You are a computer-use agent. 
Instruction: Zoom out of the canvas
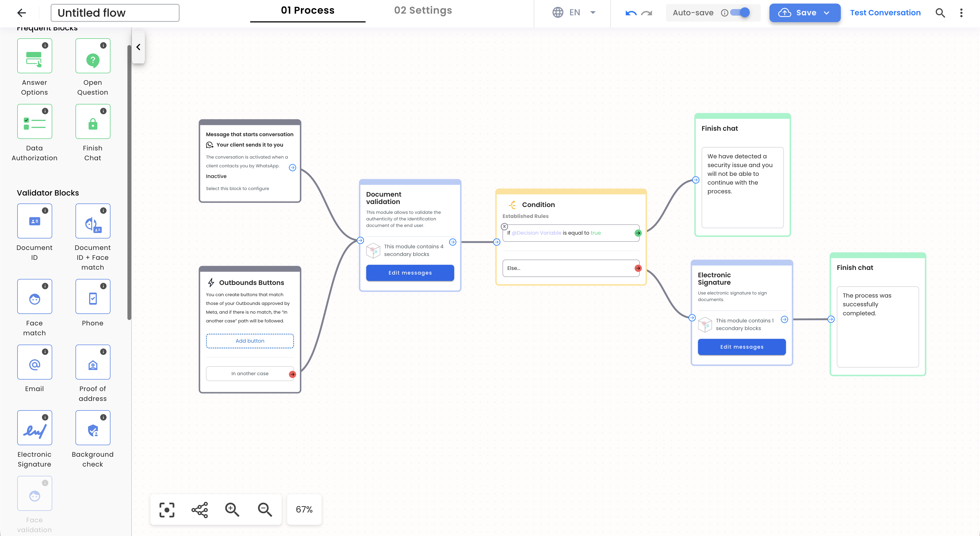pyautogui.click(x=265, y=510)
